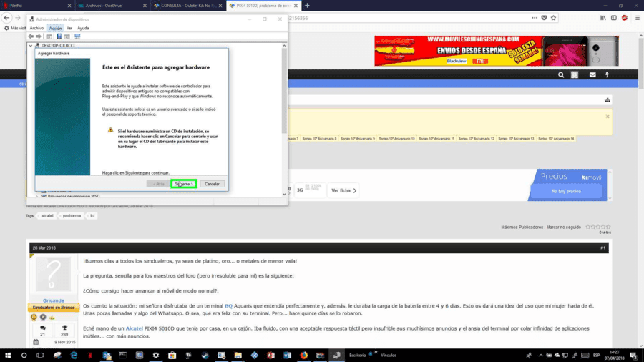
Task: Open Word from the taskbar
Action: [x=287, y=356]
